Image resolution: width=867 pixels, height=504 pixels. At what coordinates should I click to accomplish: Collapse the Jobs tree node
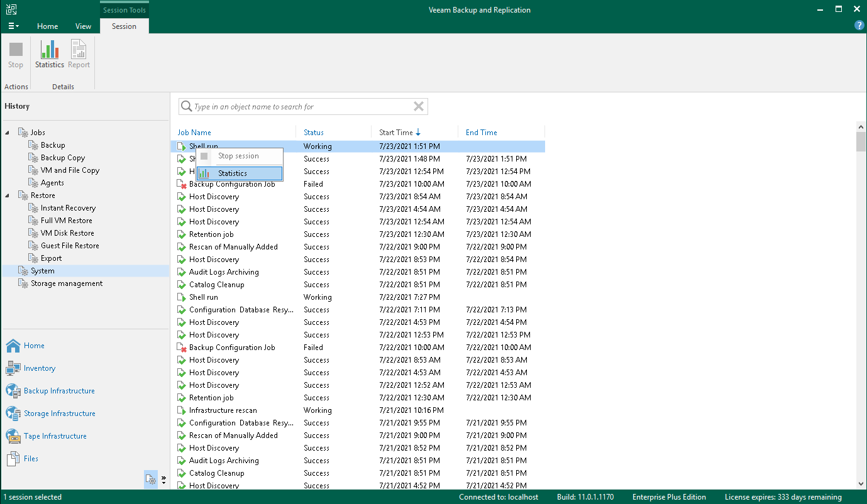6,132
